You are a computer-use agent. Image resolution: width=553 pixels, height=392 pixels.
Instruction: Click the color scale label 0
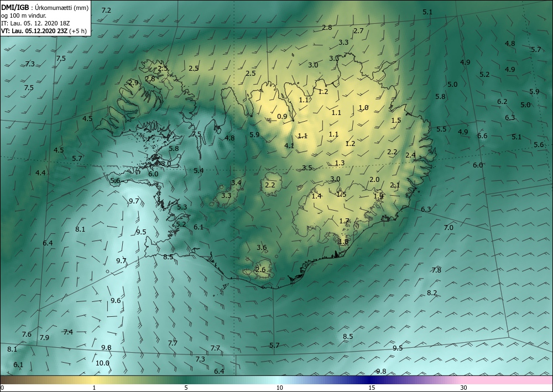point(3,388)
